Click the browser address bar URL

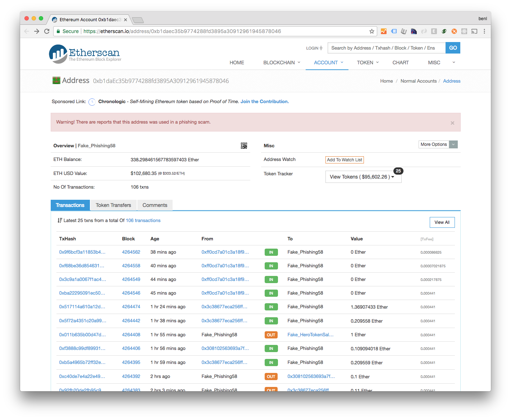coord(182,31)
